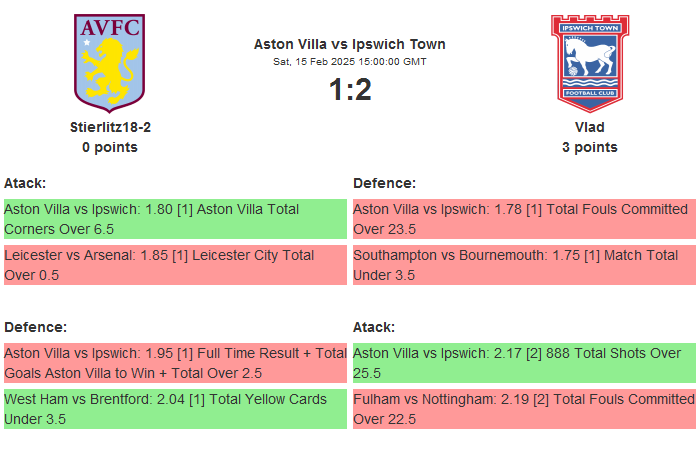Click the Stierlitz18-2 player name
This screenshot has height=460, width=700.
pos(110,127)
